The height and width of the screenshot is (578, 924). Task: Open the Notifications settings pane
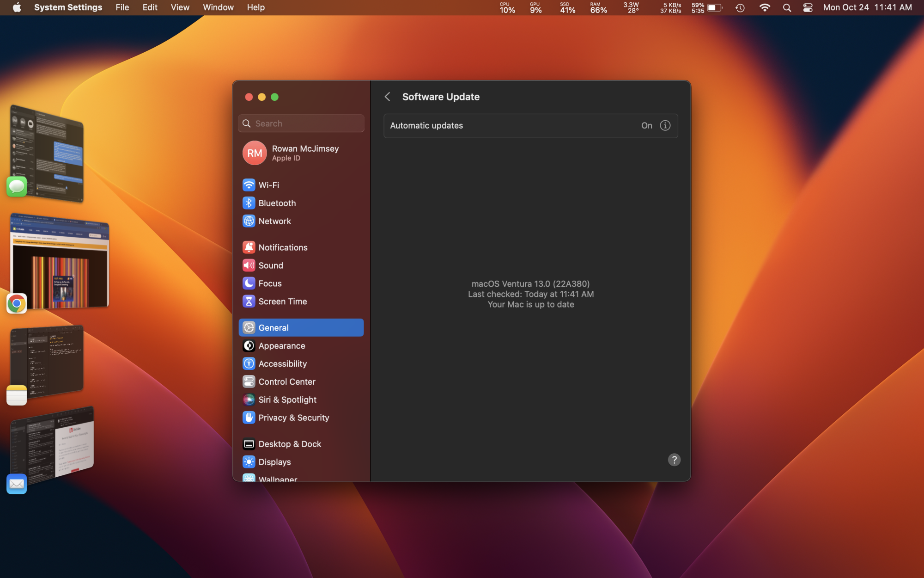[x=282, y=247]
